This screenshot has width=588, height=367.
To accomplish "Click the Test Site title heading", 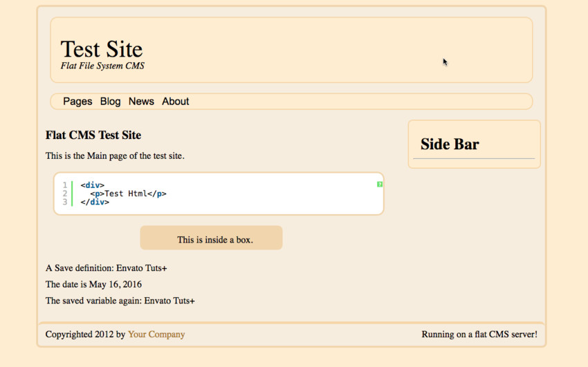I will [102, 49].
